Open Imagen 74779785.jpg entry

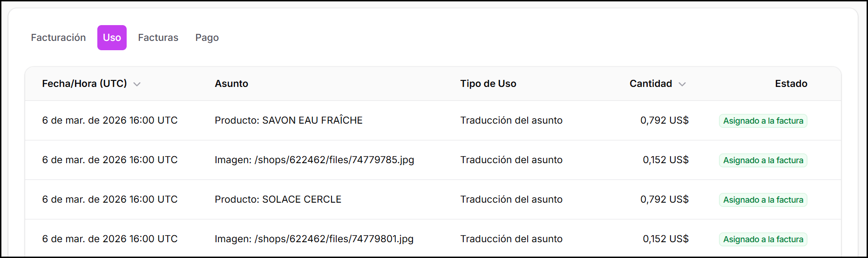(314, 160)
